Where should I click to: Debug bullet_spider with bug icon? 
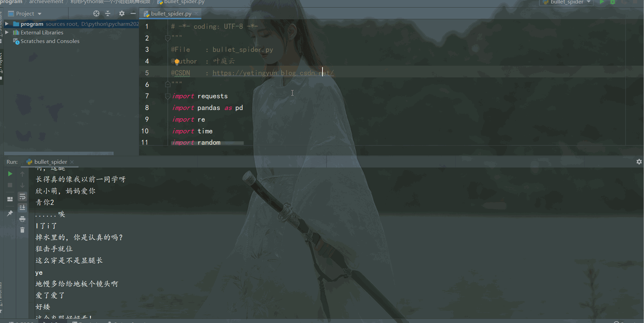pos(613,2)
